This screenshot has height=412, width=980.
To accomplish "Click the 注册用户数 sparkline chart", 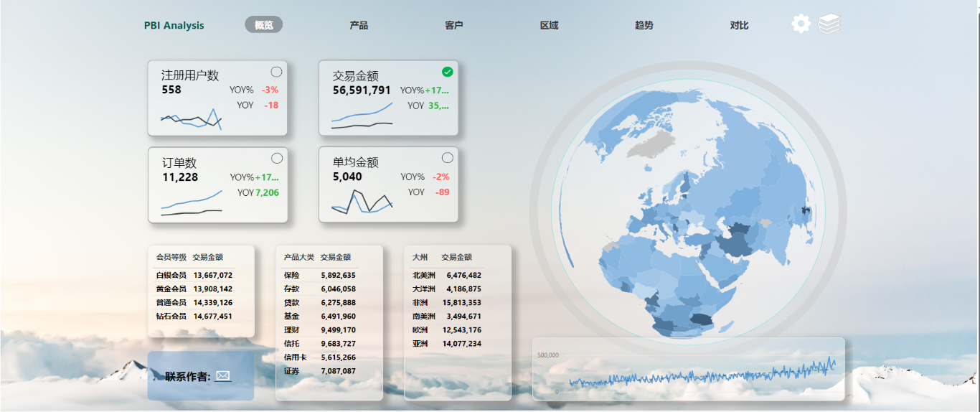I will 191,120.
